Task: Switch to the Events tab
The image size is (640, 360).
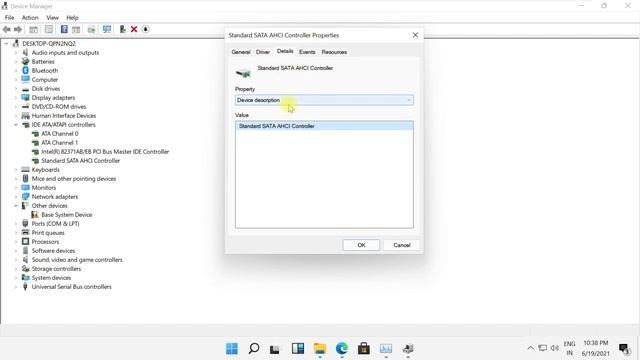Action: [307, 52]
